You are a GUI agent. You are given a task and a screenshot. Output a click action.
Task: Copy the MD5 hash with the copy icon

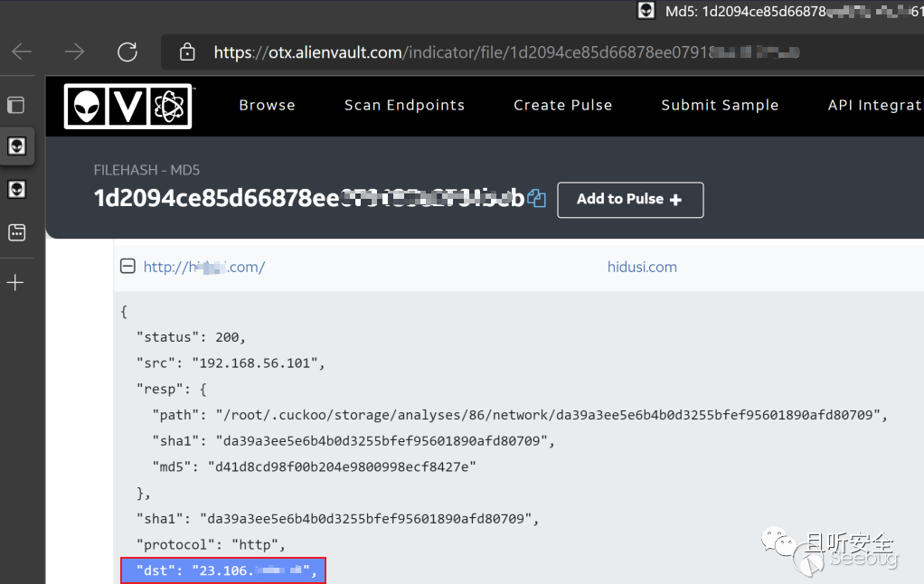[x=536, y=198]
